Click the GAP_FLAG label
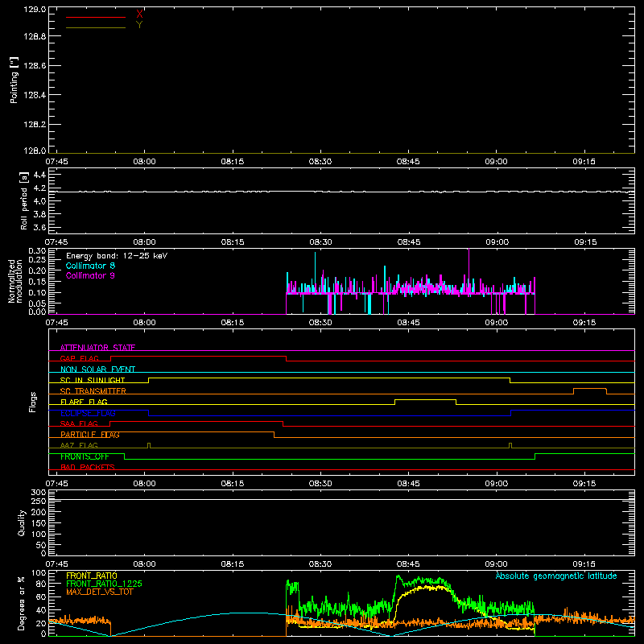Viewport: 644px width, 644px height. pyautogui.click(x=79, y=358)
